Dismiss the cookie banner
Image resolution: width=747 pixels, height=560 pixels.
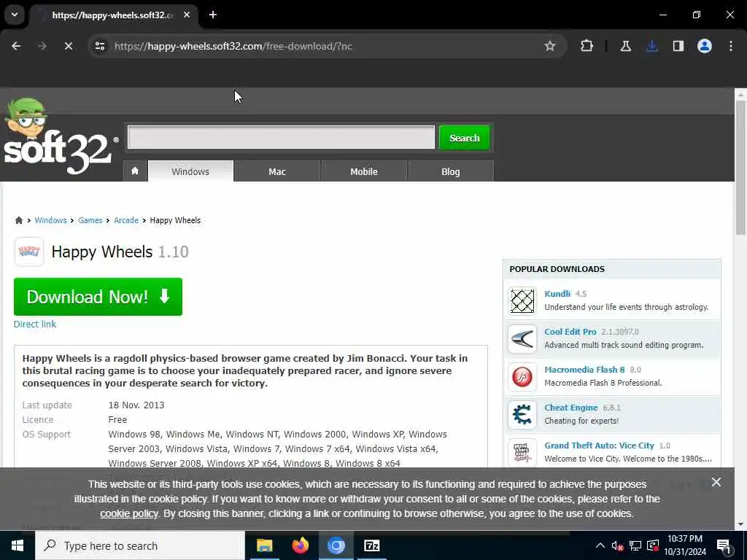click(716, 482)
